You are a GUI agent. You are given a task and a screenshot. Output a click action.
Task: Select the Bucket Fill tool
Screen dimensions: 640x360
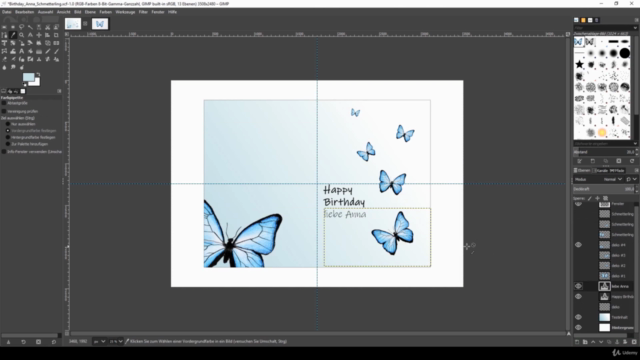click(x=30, y=51)
